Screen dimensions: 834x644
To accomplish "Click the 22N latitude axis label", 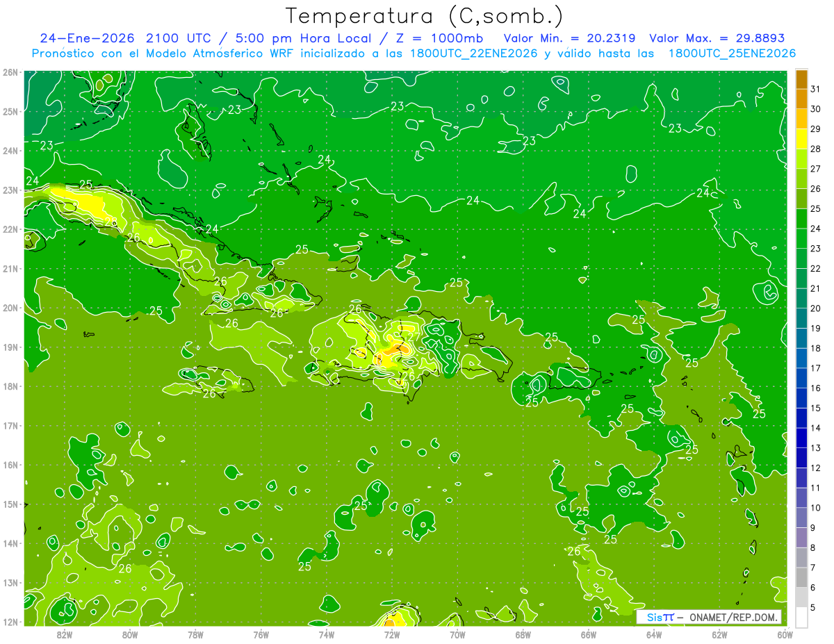I will click(x=10, y=229).
